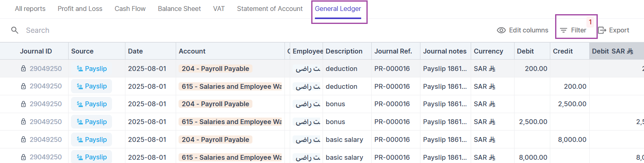Click the search magnifier icon
Screen dimensions: 644x163
[x=15, y=30]
